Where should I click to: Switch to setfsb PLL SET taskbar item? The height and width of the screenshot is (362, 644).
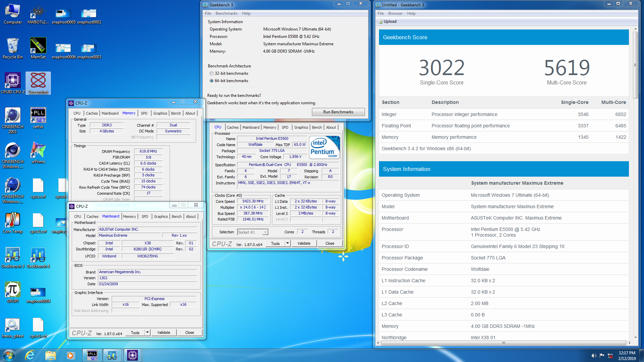tap(92, 355)
